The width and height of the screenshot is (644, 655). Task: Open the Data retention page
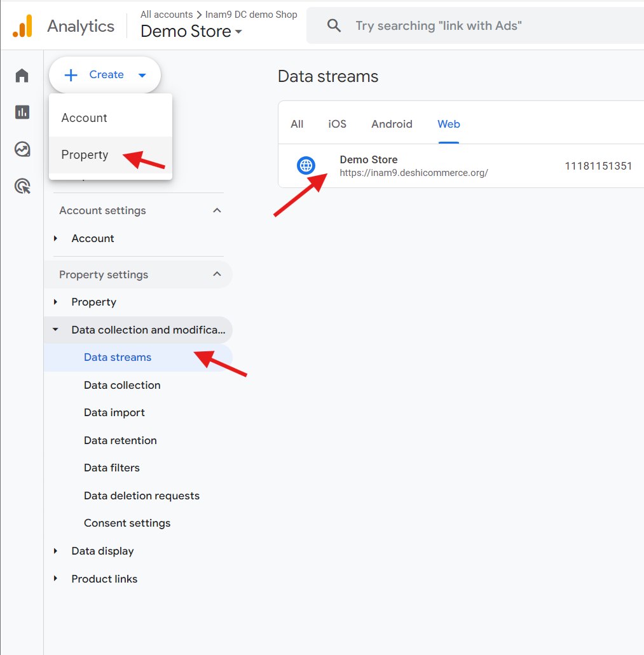pyautogui.click(x=120, y=440)
